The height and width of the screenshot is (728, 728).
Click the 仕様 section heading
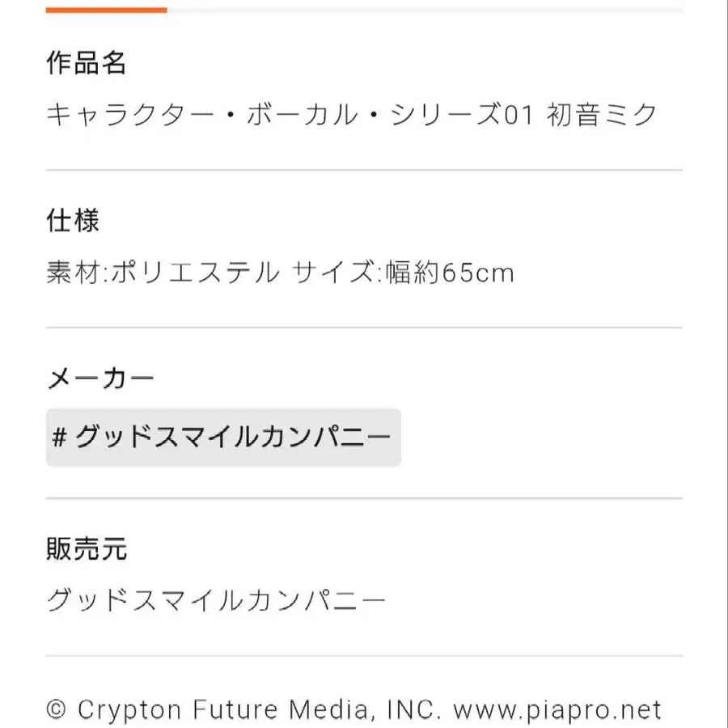point(72,220)
